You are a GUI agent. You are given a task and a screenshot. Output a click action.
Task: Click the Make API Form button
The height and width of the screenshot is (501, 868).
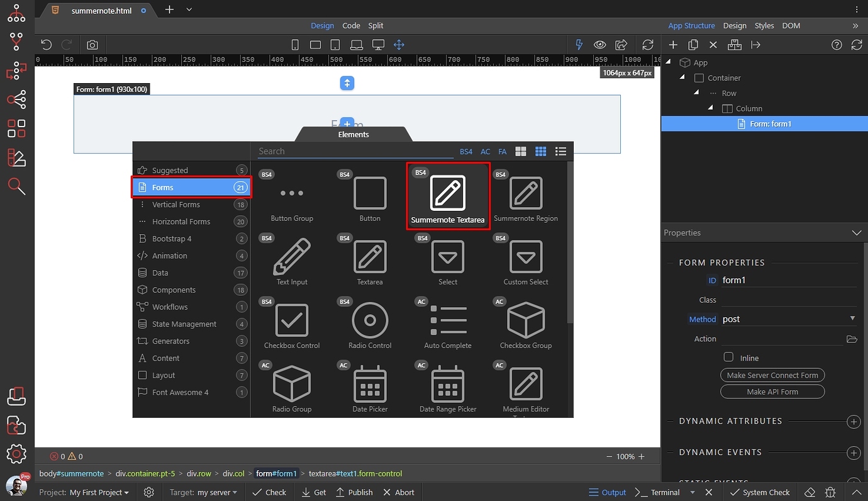772,391
